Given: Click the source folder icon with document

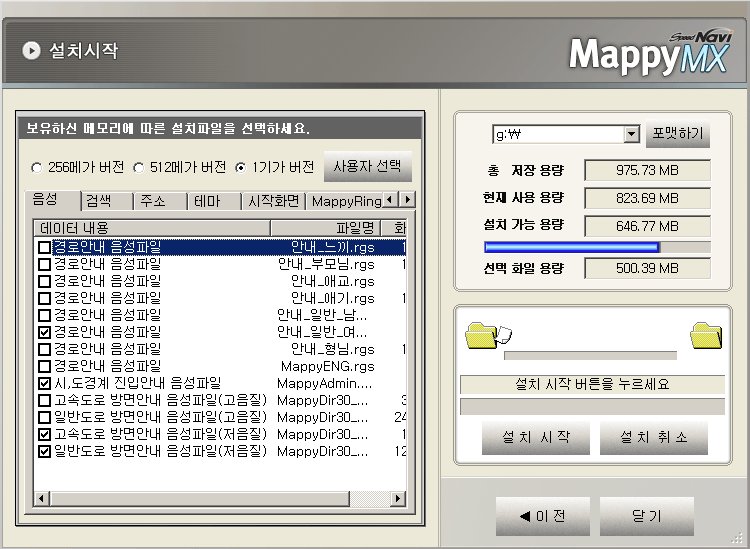Looking at the screenshot, I should coord(488,335).
